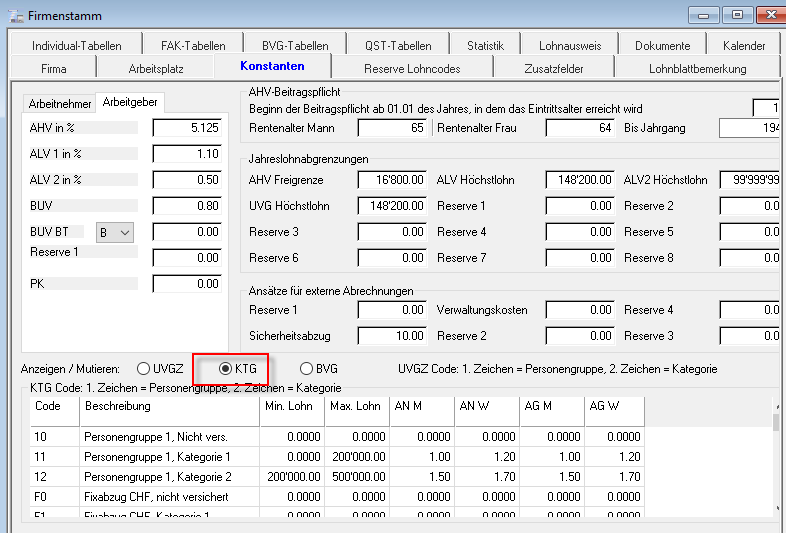
Task: Click the Bis Jahrgang field
Action: point(749,128)
